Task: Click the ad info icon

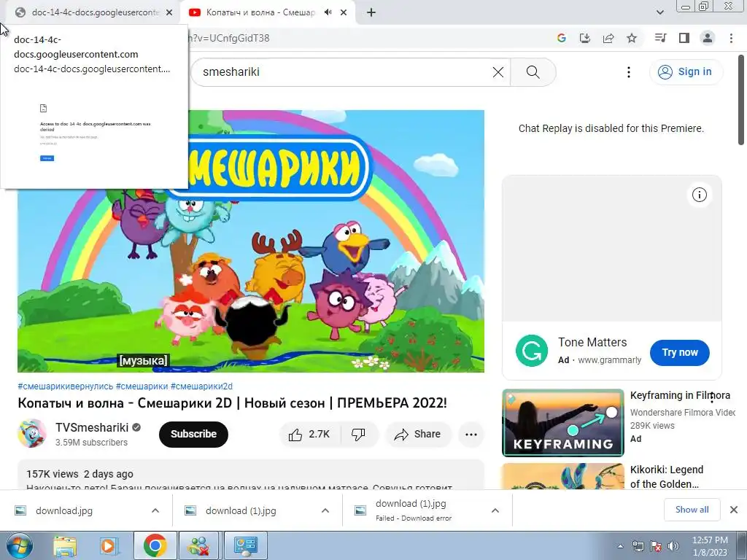Action: [700, 195]
